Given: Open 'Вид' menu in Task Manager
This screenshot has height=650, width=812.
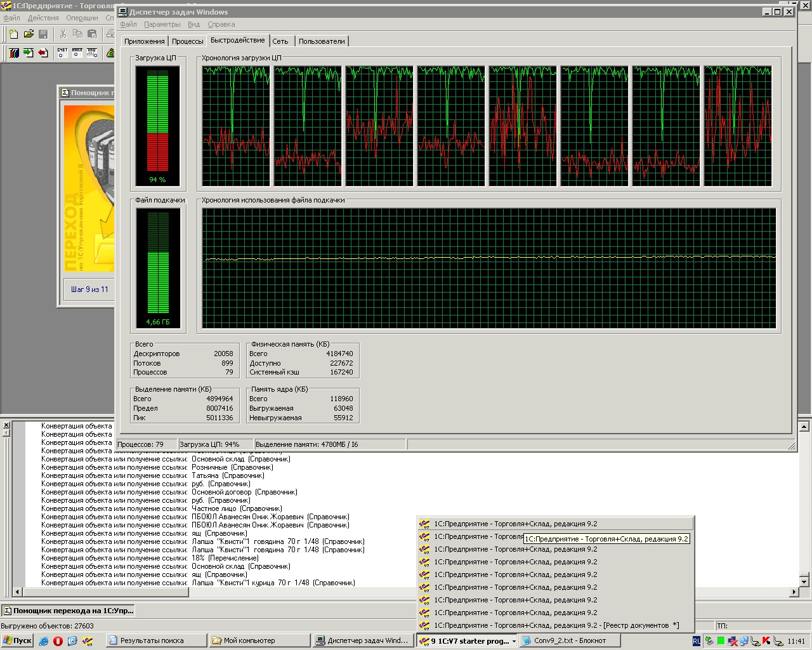Looking at the screenshot, I should tap(193, 24).
